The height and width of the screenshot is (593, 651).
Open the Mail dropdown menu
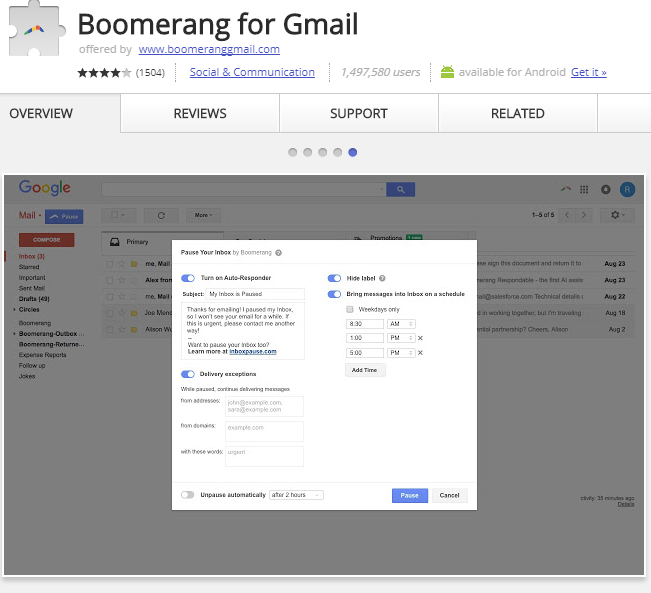coord(30,216)
